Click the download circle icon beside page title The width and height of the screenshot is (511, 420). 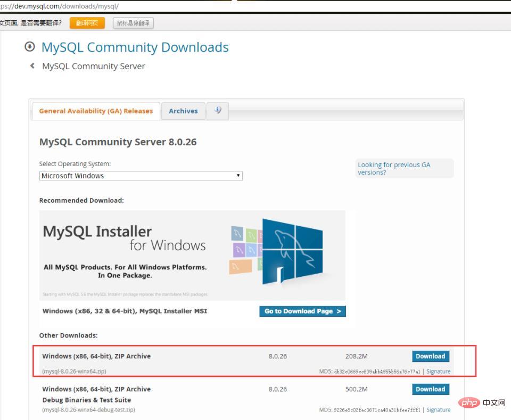(30, 47)
